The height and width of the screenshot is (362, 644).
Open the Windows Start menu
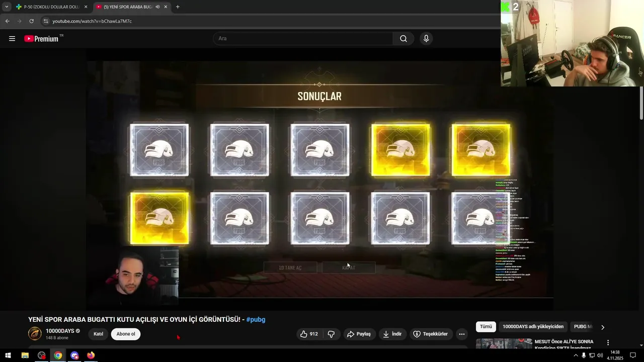point(8,355)
